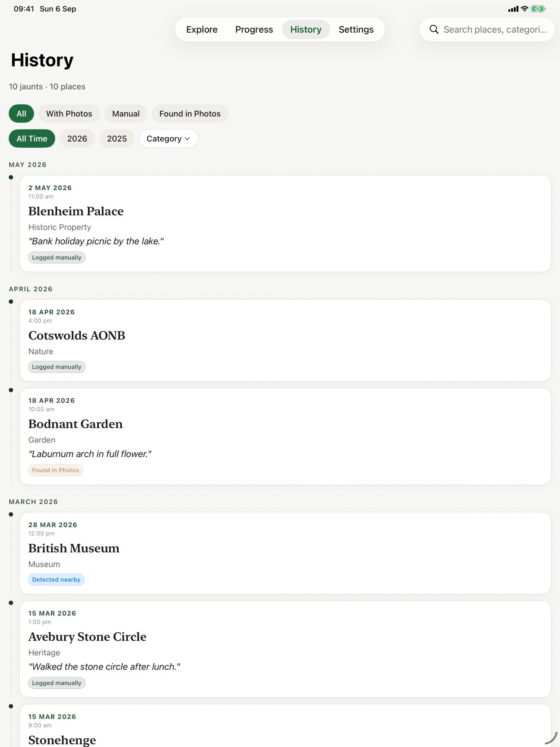Open the Bodnant Garden entry

tap(285, 436)
